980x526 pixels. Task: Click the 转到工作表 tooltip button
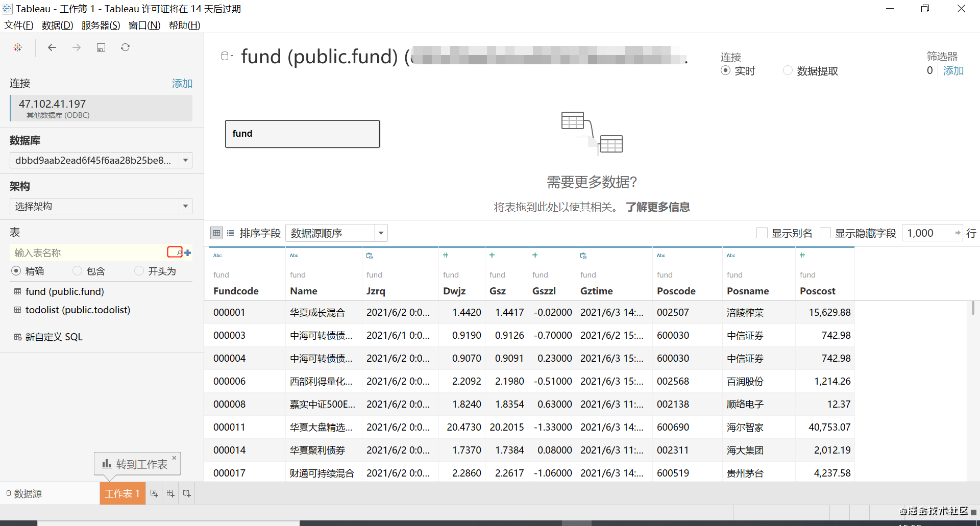coord(135,464)
